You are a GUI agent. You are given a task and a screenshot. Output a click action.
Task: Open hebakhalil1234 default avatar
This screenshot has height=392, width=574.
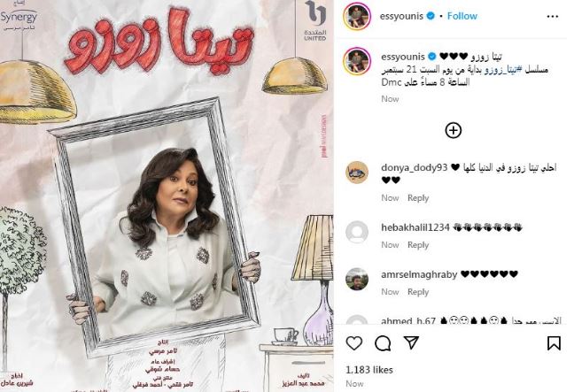pos(357,232)
